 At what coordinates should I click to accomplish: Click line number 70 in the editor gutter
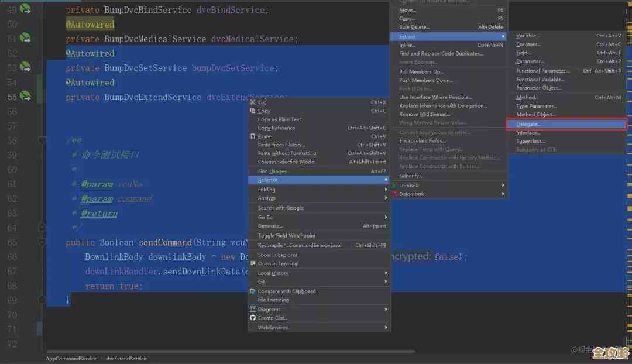12,315
